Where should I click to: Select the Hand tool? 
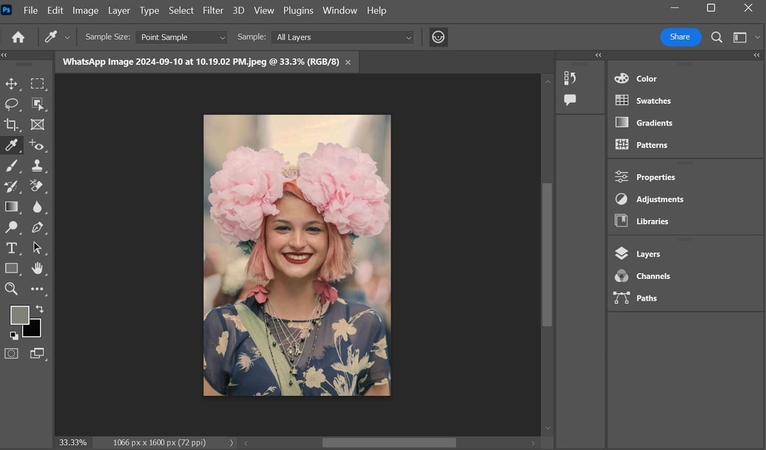coord(37,268)
